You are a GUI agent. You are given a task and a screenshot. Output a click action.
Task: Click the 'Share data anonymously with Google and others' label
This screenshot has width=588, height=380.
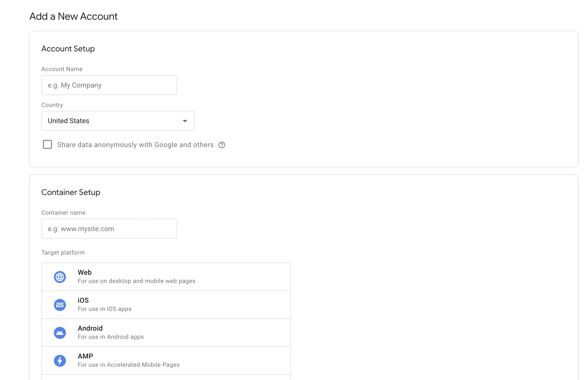(136, 145)
